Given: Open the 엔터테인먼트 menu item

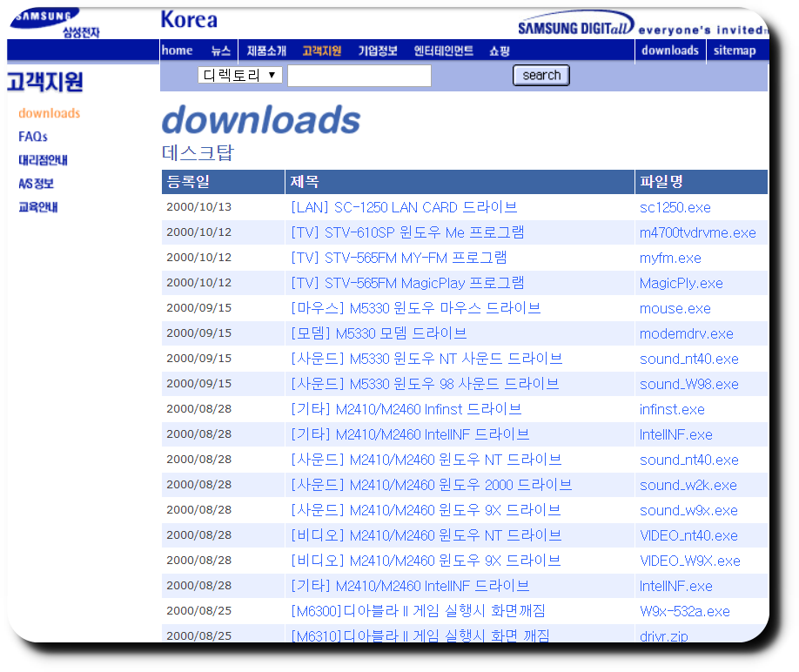Looking at the screenshot, I should [x=443, y=51].
